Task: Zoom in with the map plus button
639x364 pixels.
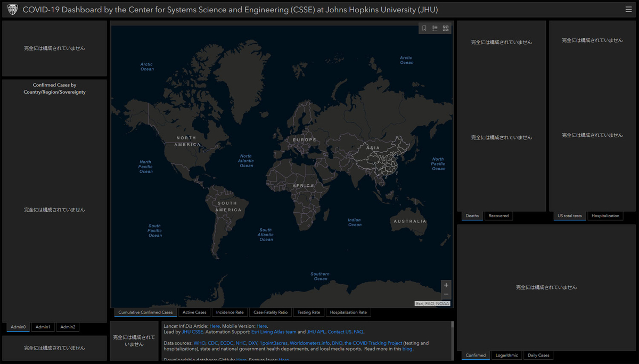Action: click(x=446, y=285)
